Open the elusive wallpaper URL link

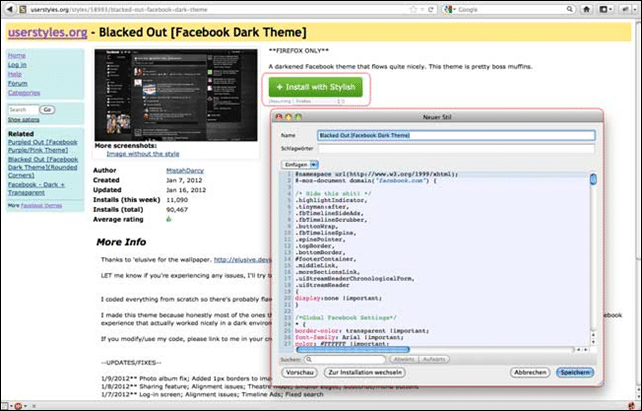coord(243,260)
